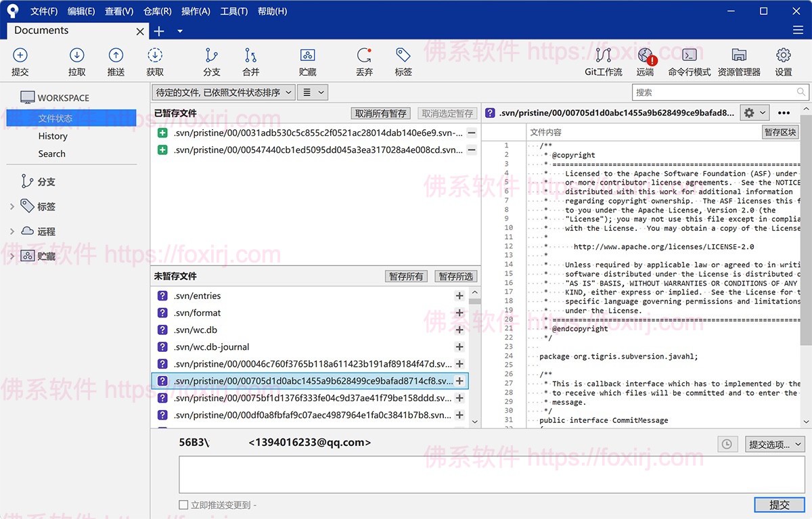Viewport: 812px width, 519px height.
Task: Enable 立即推送变更到 checkbox
Action: pyautogui.click(x=183, y=505)
